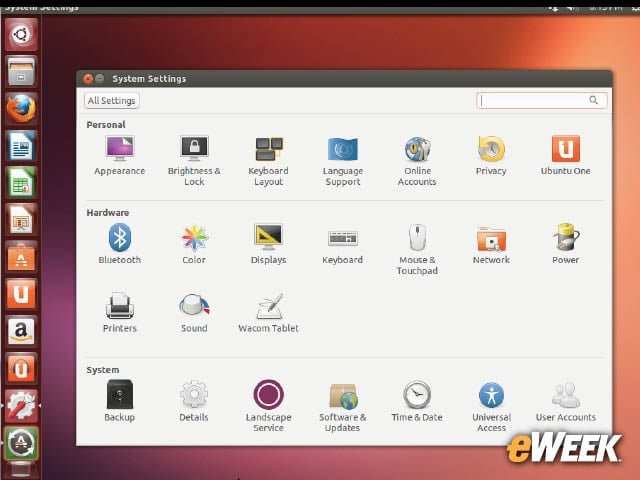
Task: Open Brightness & Lock settings
Action: point(194,161)
